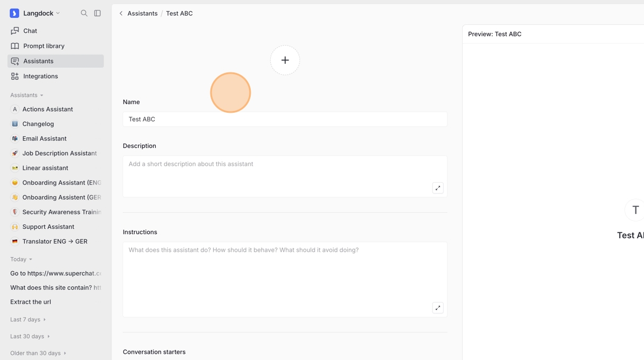Click the Name input field
This screenshot has width=644, height=360.
coord(285,119)
